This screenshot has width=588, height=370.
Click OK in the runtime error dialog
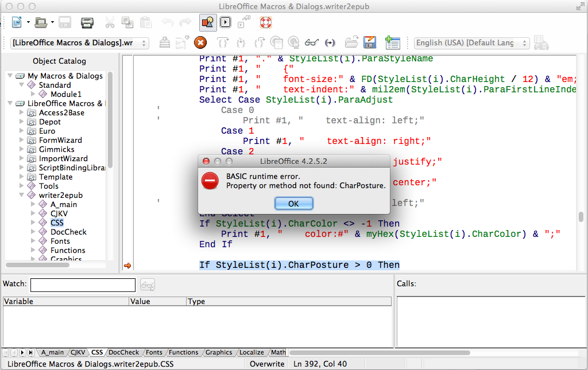(293, 204)
